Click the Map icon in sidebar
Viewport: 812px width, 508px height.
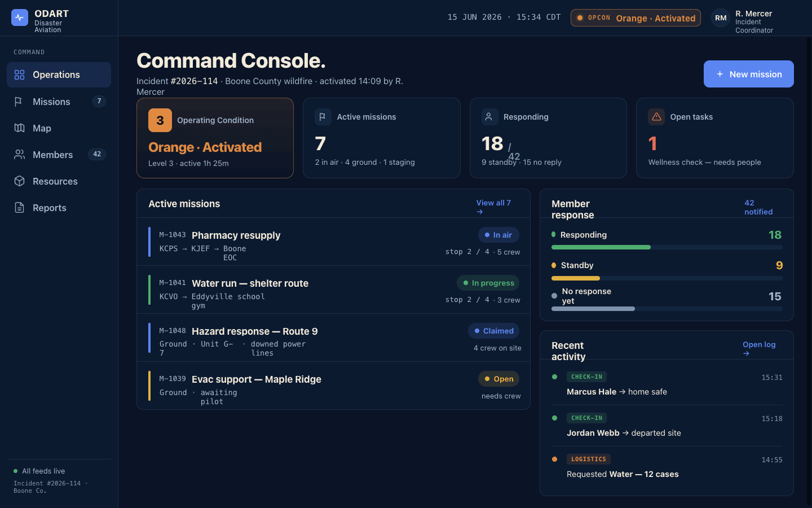[x=20, y=128]
